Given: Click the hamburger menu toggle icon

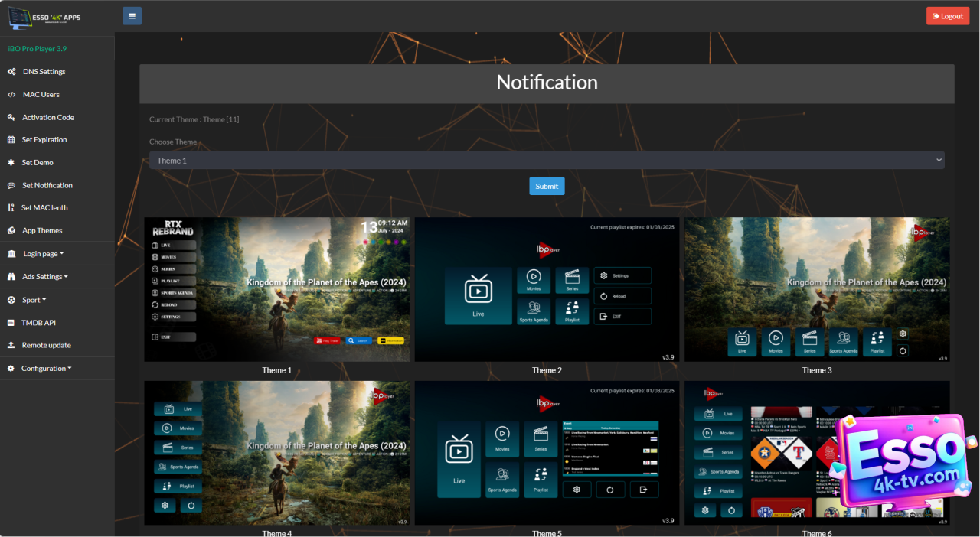Looking at the screenshot, I should 132,16.
